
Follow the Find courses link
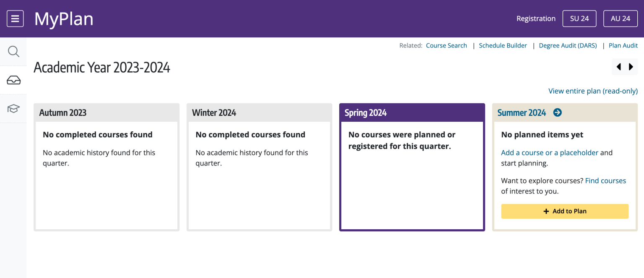click(605, 181)
